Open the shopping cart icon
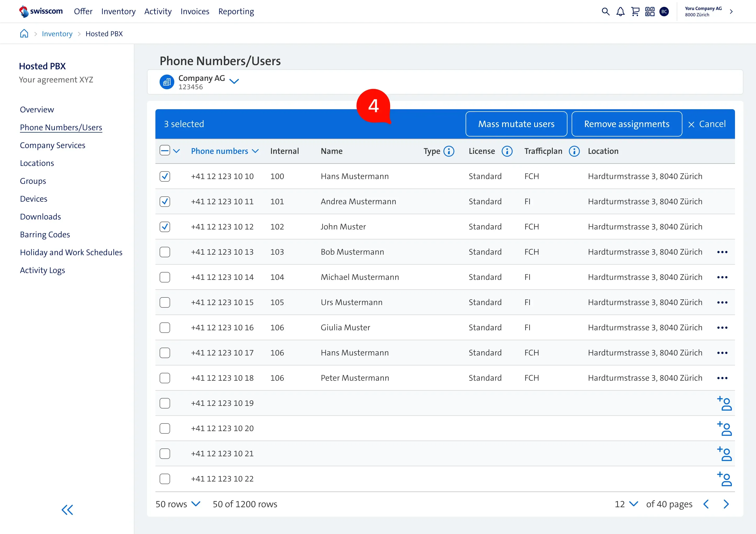This screenshot has height=534, width=756. (635, 12)
